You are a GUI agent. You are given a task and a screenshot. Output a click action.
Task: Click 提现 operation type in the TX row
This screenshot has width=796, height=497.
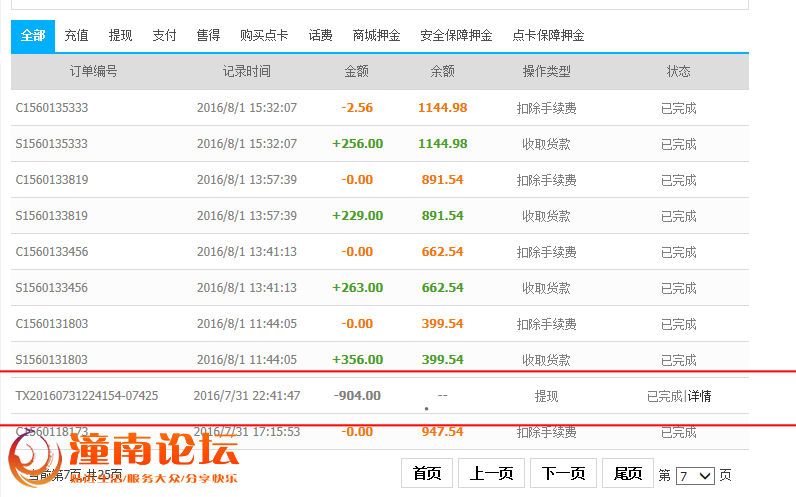click(x=547, y=396)
